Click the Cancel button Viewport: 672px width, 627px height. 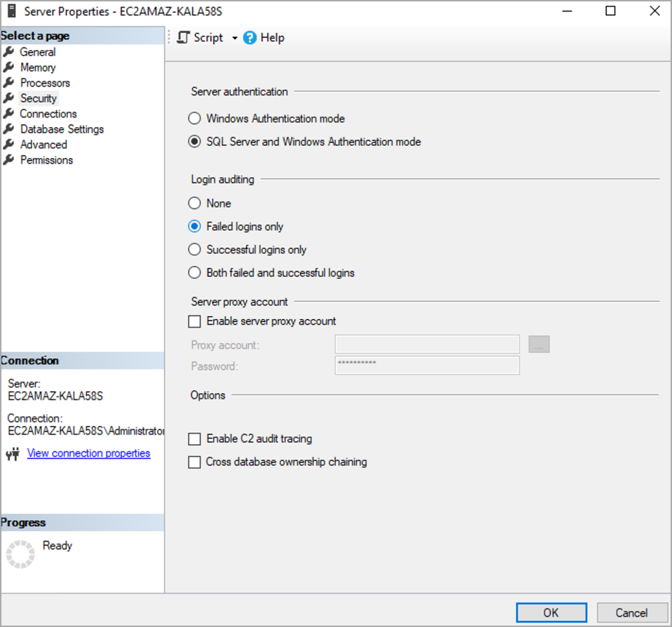coord(632,612)
